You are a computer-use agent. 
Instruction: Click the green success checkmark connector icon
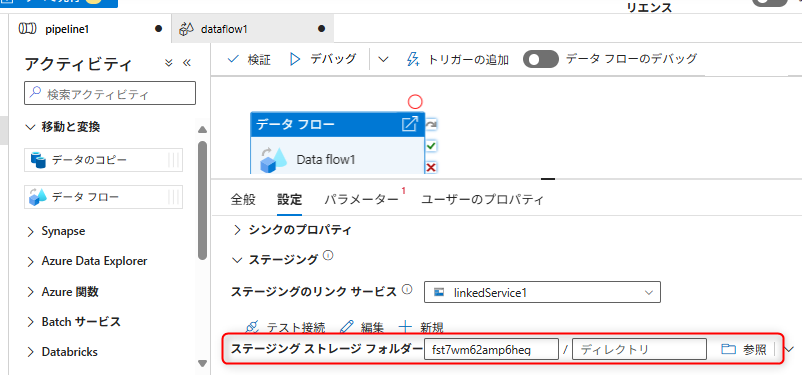(x=431, y=146)
